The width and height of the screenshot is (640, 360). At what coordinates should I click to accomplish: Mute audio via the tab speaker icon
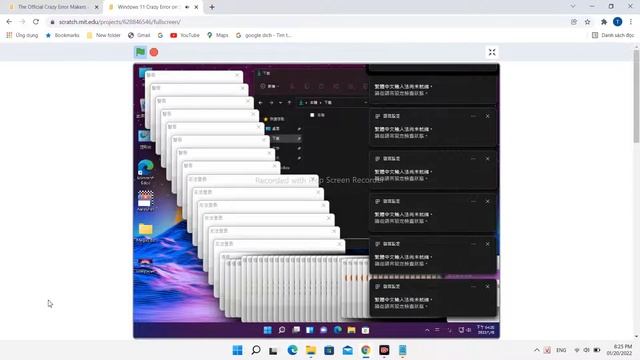point(187,7)
